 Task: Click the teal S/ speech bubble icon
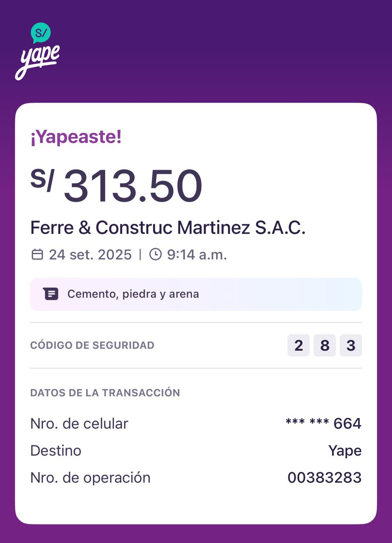[x=41, y=33]
